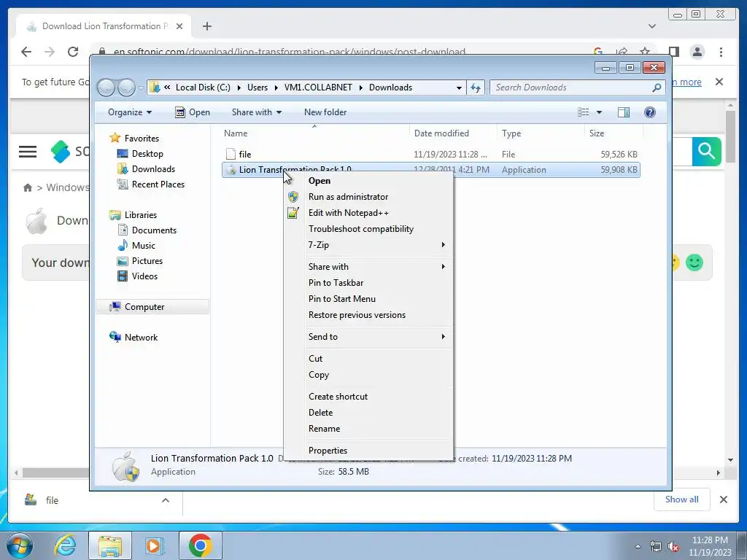The height and width of the screenshot is (560, 747).
Task: Open the address bar history dropdown
Action: pos(459,87)
